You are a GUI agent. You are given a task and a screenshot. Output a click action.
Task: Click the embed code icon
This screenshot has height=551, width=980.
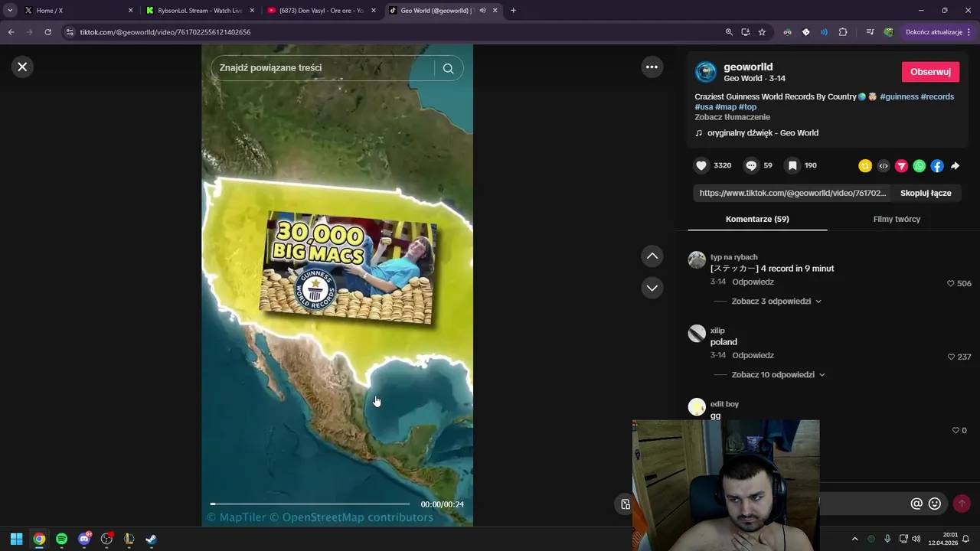pyautogui.click(x=884, y=166)
